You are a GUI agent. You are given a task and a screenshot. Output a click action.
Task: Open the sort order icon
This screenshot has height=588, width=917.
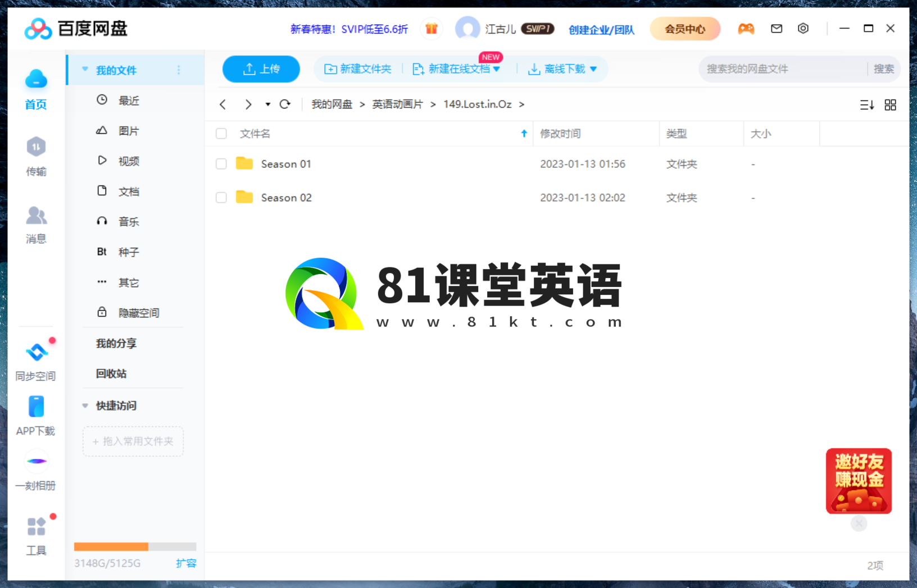tap(867, 105)
